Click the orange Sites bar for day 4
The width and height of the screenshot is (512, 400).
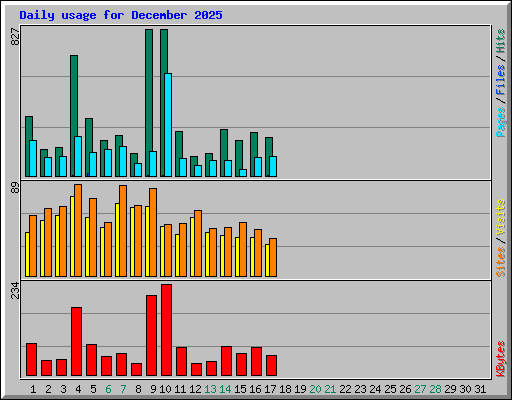tap(78, 230)
